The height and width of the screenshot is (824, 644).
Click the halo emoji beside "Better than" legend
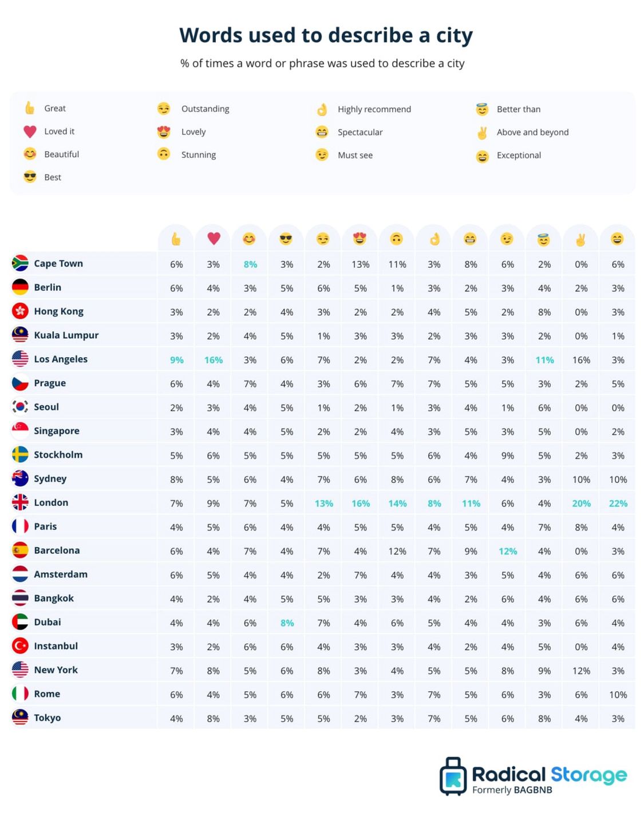482,109
